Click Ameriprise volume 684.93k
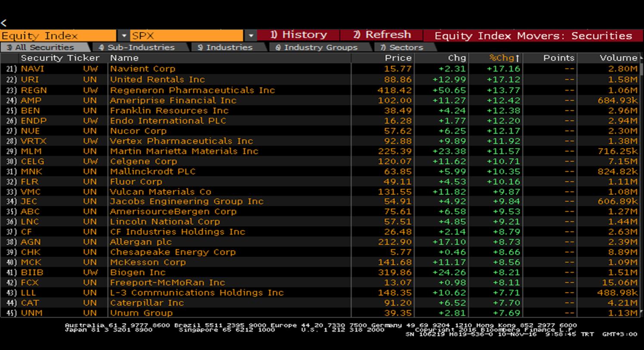 pyautogui.click(x=618, y=100)
